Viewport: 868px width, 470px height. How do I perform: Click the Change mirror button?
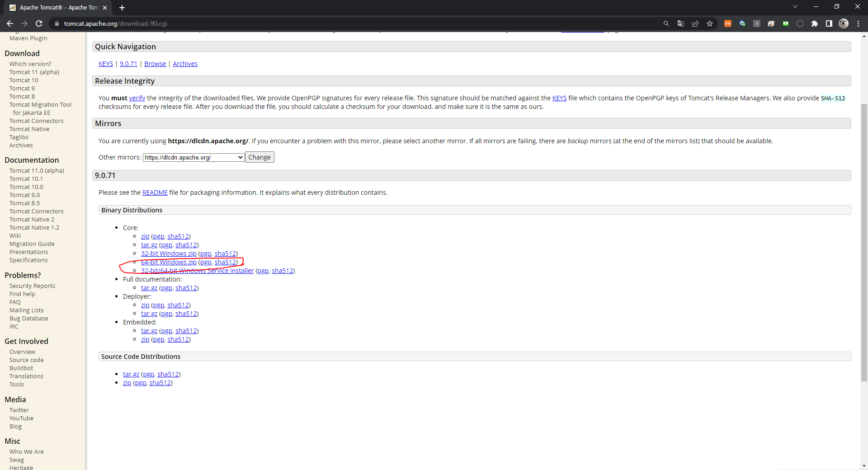[259, 157]
